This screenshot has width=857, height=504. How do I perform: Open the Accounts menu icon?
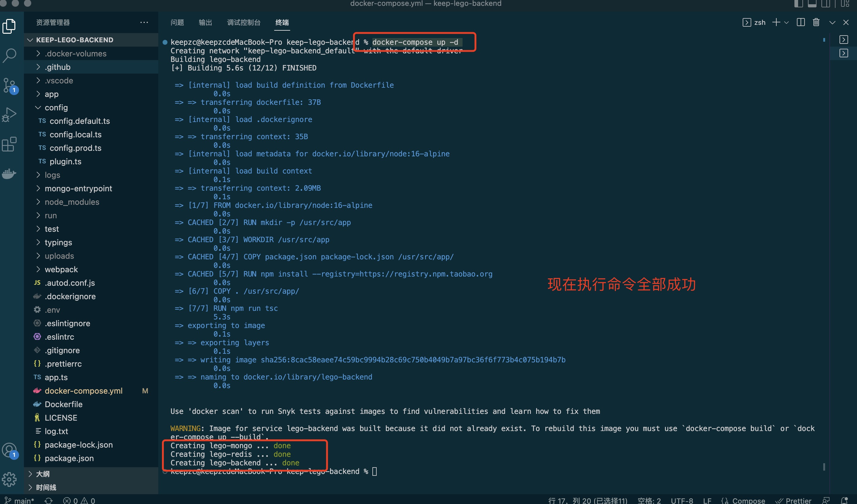[x=10, y=451]
